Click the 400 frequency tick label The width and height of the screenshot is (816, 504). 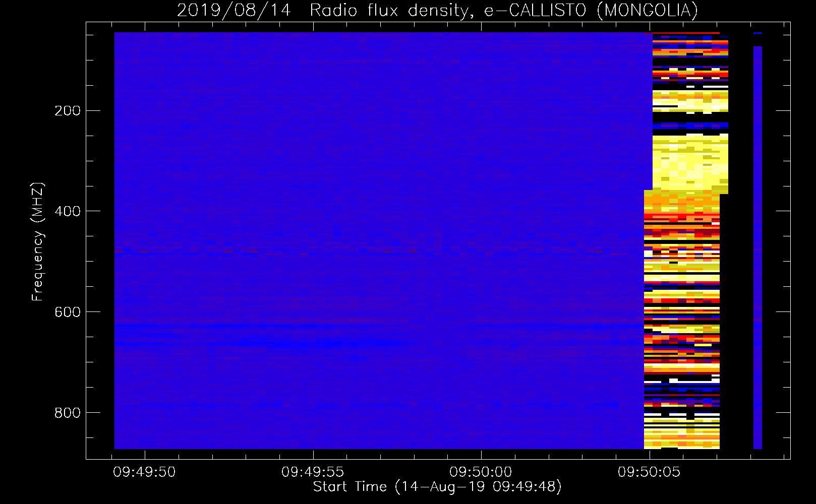click(68, 211)
